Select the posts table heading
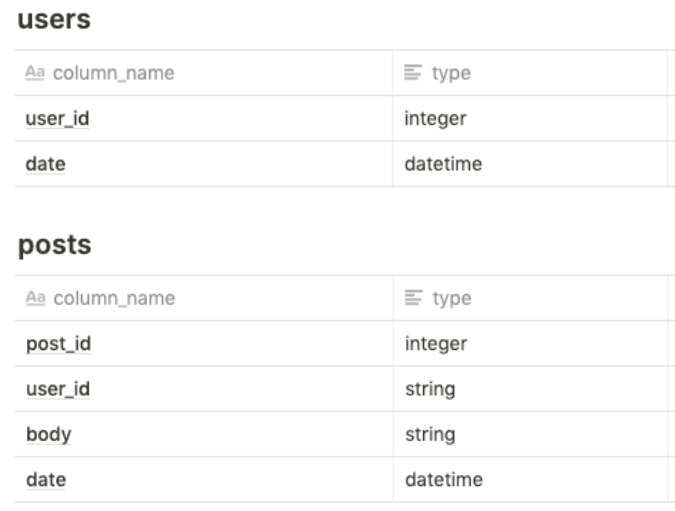Screen dimensions: 675x511 55,245
